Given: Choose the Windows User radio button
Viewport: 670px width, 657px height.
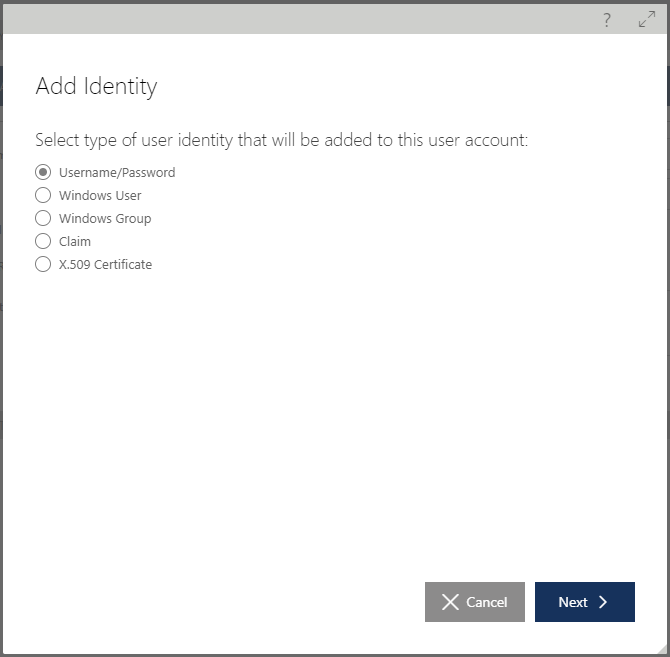Looking at the screenshot, I should (x=43, y=195).
